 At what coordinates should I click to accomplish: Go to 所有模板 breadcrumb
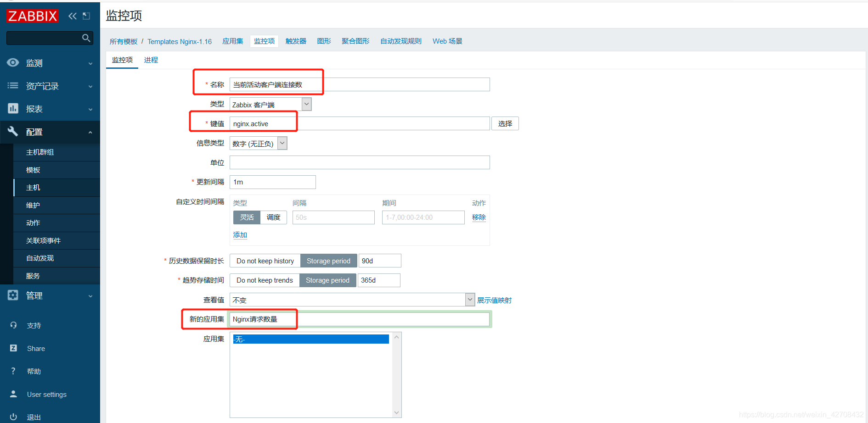click(124, 42)
